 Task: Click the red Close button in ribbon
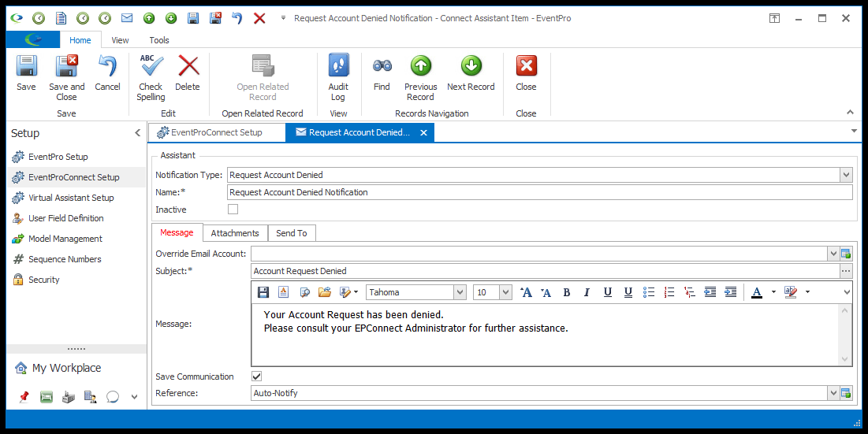(x=526, y=66)
